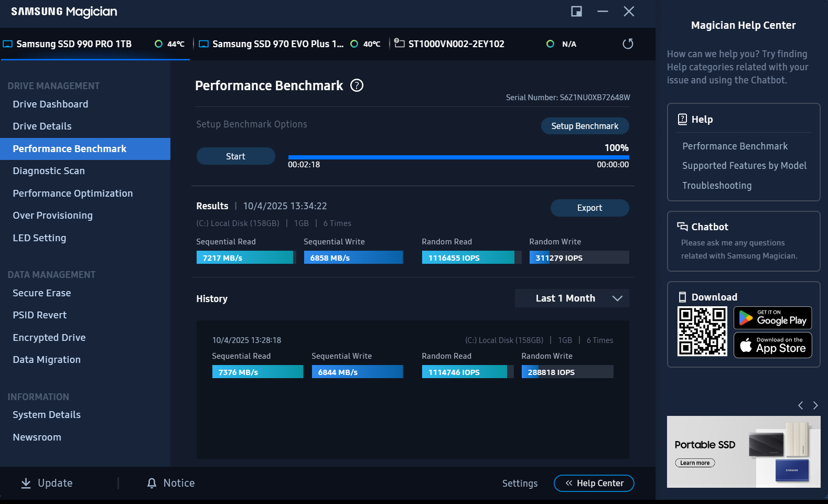Click the benchmark progress bar
The width and height of the screenshot is (828, 504).
tap(459, 157)
